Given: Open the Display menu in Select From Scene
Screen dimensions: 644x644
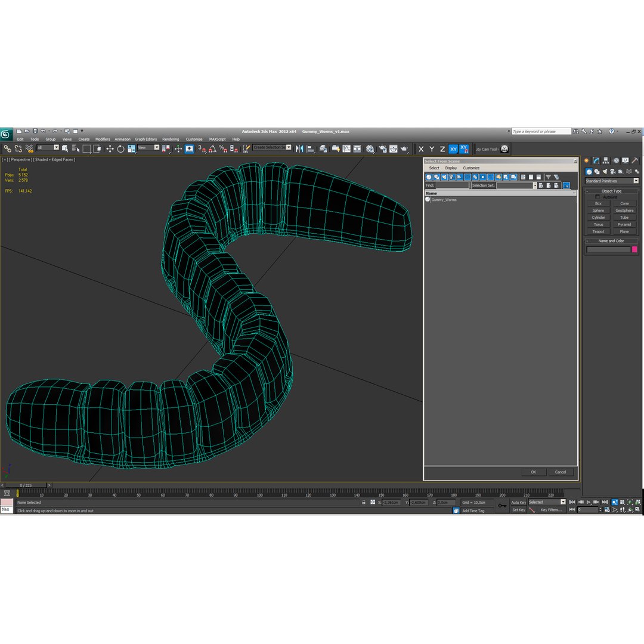Looking at the screenshot, I should [x=451, y=168].
